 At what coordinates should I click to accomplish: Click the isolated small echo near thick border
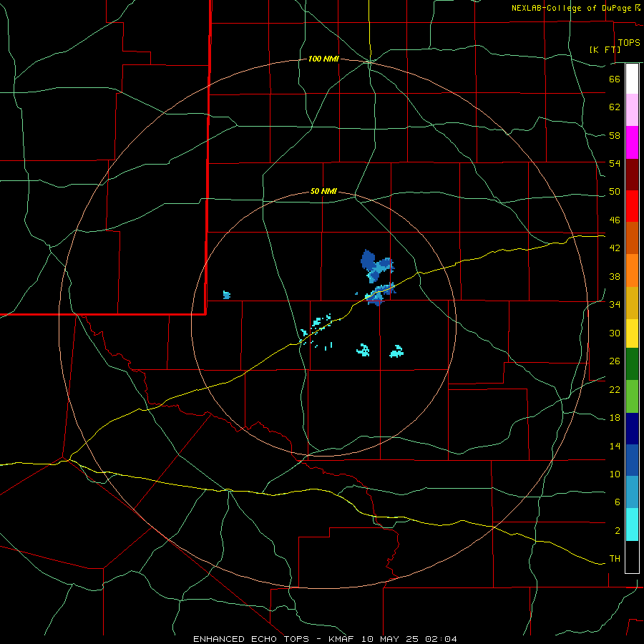tap(226, 295)
